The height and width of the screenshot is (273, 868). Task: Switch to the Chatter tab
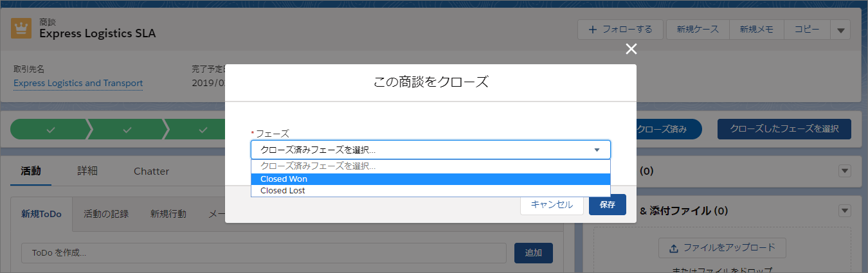(x=152, y=171)
